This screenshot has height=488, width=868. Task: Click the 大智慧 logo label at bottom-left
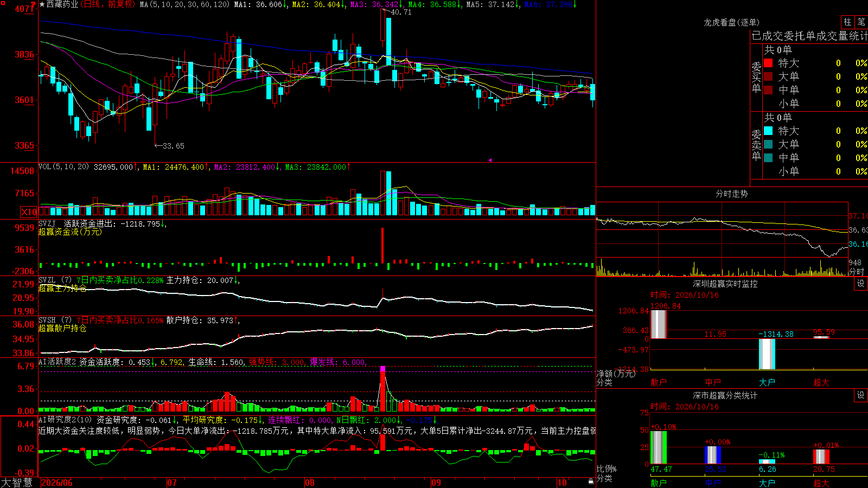click(17, 482)
